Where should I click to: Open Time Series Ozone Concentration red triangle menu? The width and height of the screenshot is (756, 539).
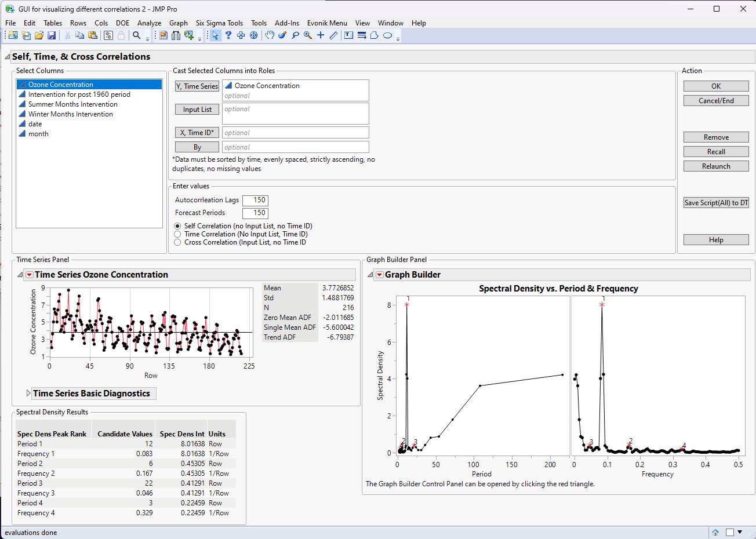point(29,275)
